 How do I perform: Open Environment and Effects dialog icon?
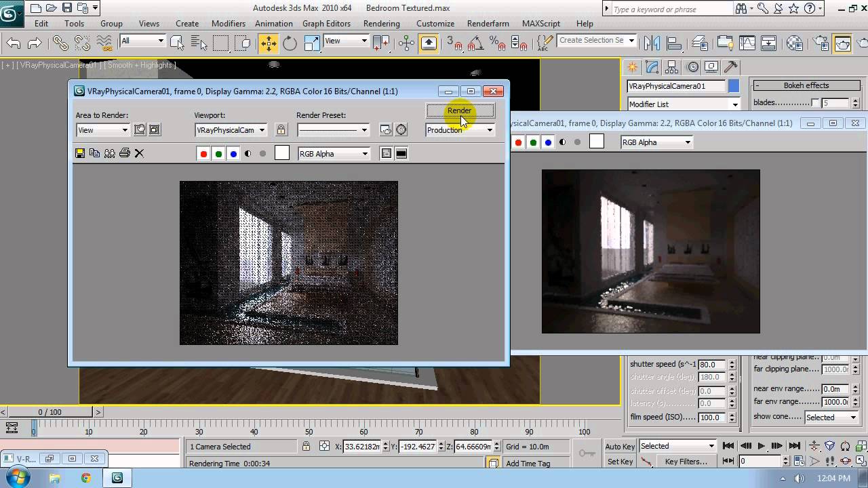coord(401,129)
